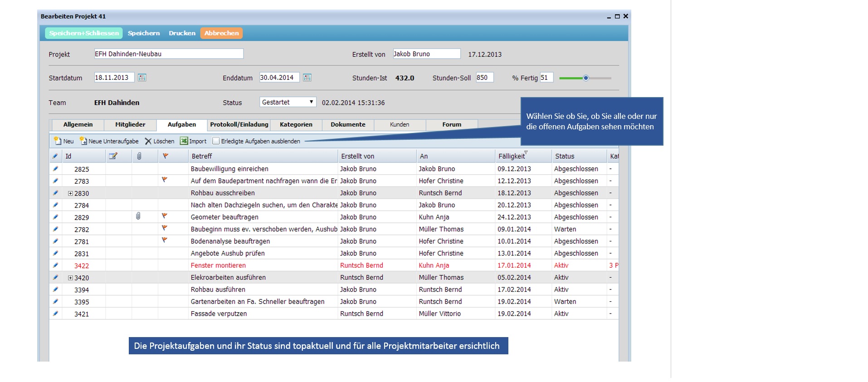Click the Angebote Aushub prüfen task
This screenshot has width=868, height=382.
point(228,253)
